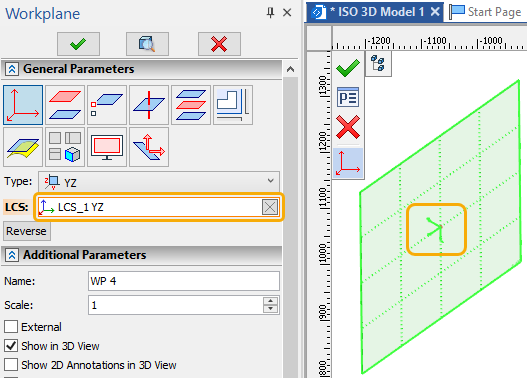This screenshot has width=527, height=378.
Task: Uncheck Show in 3D View
Action: point(11,346)
